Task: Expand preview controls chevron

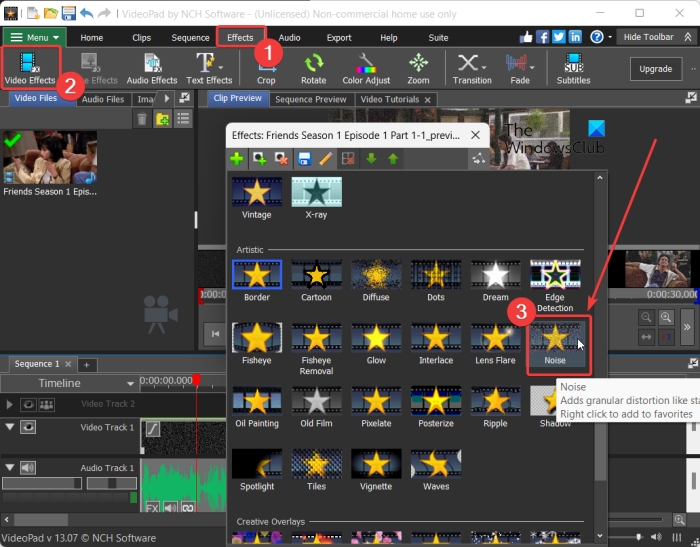Action: 687,327
